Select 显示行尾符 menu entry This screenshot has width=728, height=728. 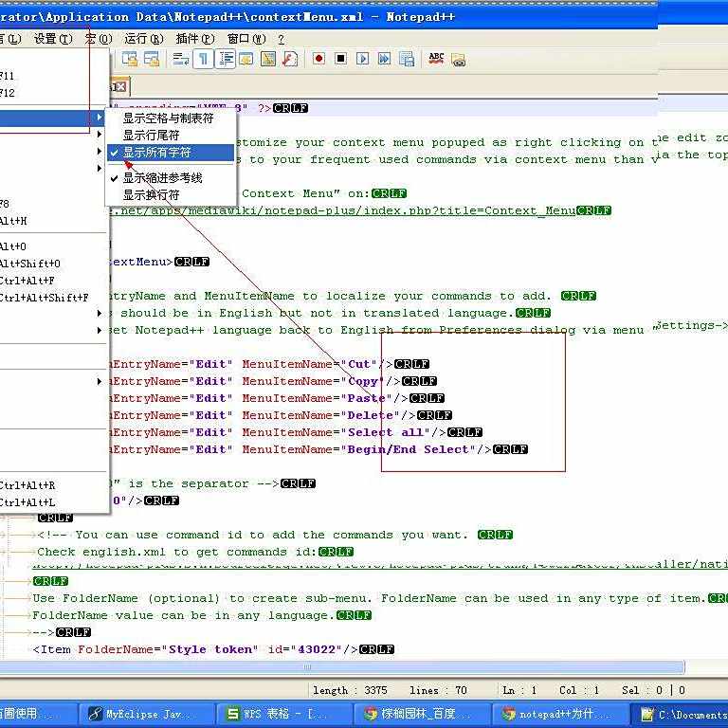tap(150, 136)
